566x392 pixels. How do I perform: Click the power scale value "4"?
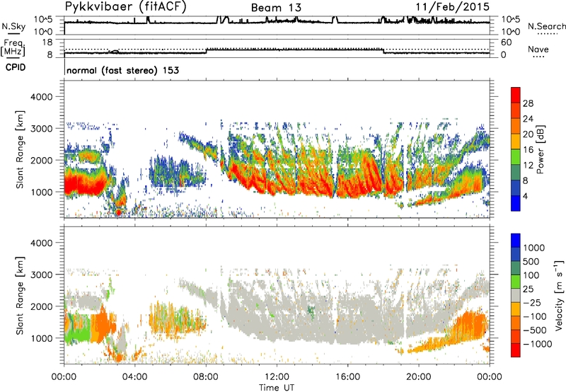tap(526, 197)
